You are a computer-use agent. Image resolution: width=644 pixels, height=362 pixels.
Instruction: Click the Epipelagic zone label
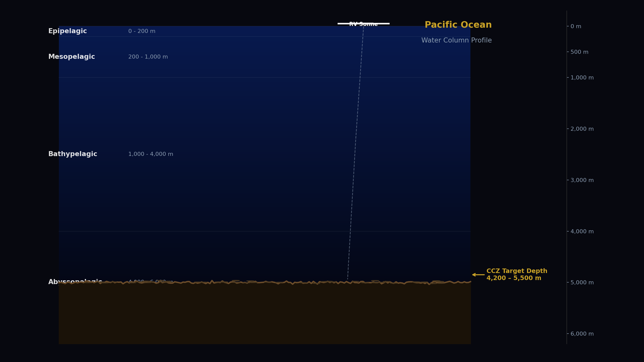[x=67, y=31]
